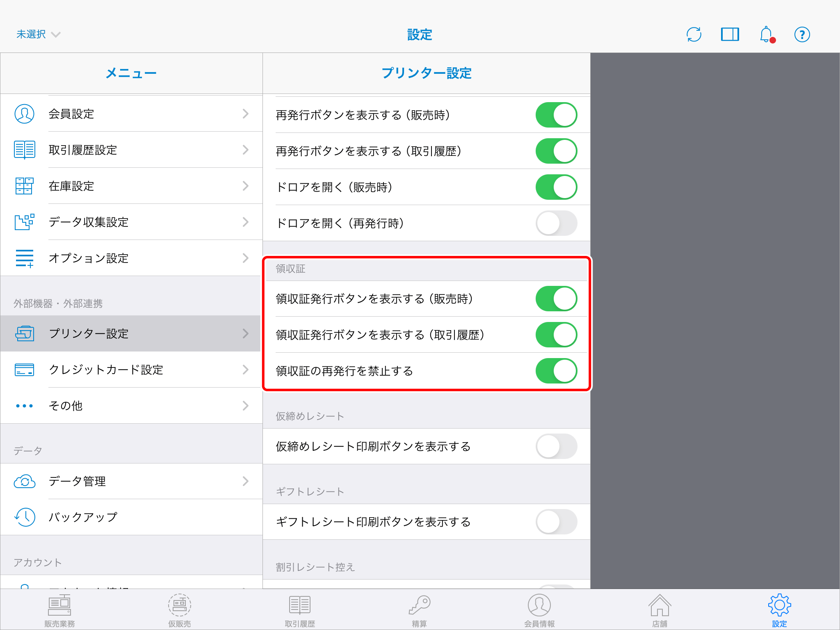Click the 割引レシート控え section header
The image size is (840, 630).
(315, 567)
